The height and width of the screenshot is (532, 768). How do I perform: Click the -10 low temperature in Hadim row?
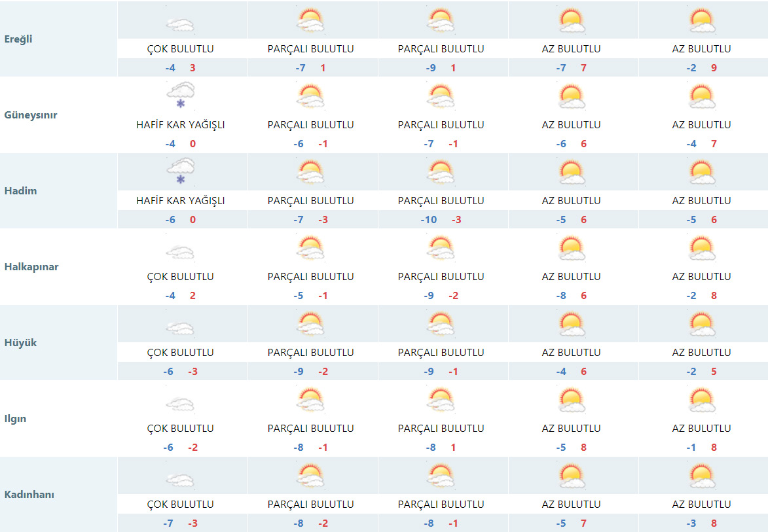[x=428, y=220]
